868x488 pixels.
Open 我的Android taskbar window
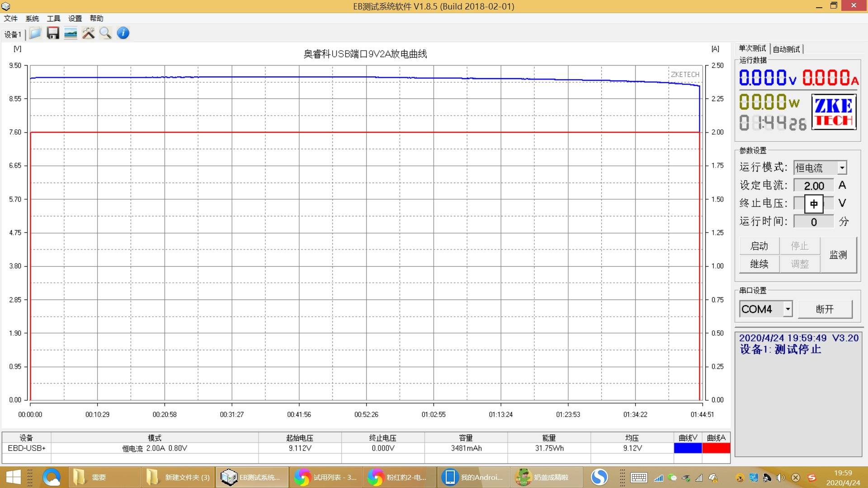point(473,477)
